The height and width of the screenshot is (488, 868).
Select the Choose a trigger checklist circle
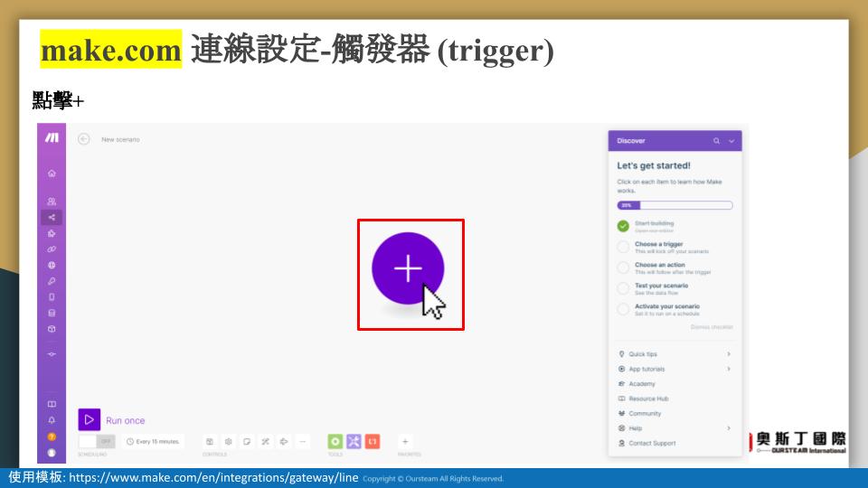tap(623, 247)
